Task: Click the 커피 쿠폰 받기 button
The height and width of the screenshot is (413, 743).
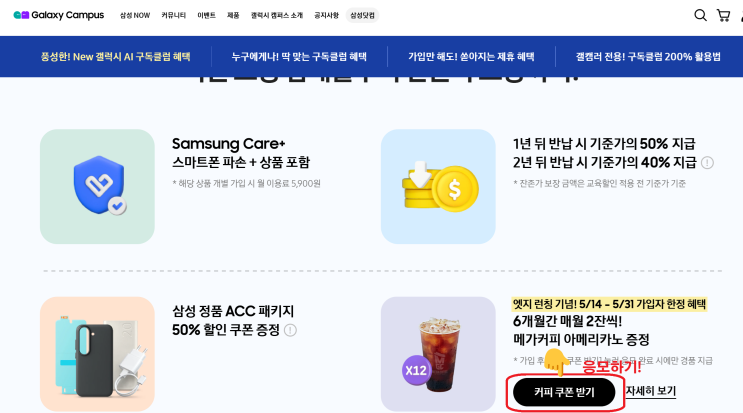Action: [564, 392]
